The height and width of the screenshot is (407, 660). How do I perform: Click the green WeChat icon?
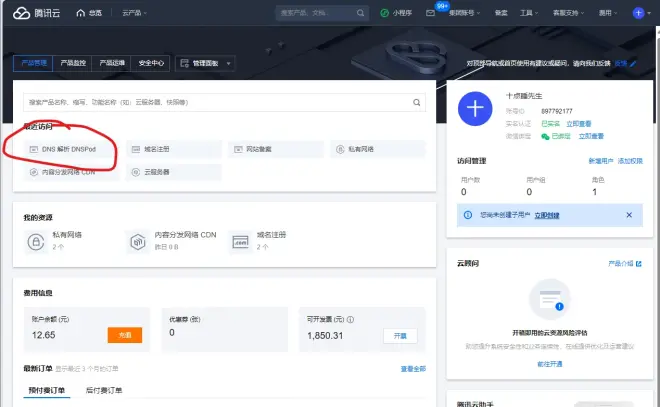[545, 136]
